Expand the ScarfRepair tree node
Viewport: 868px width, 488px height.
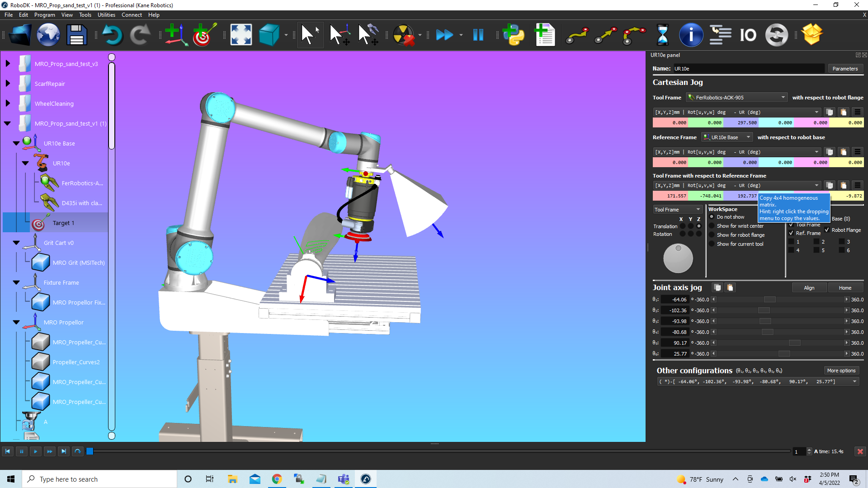point(8,84)
